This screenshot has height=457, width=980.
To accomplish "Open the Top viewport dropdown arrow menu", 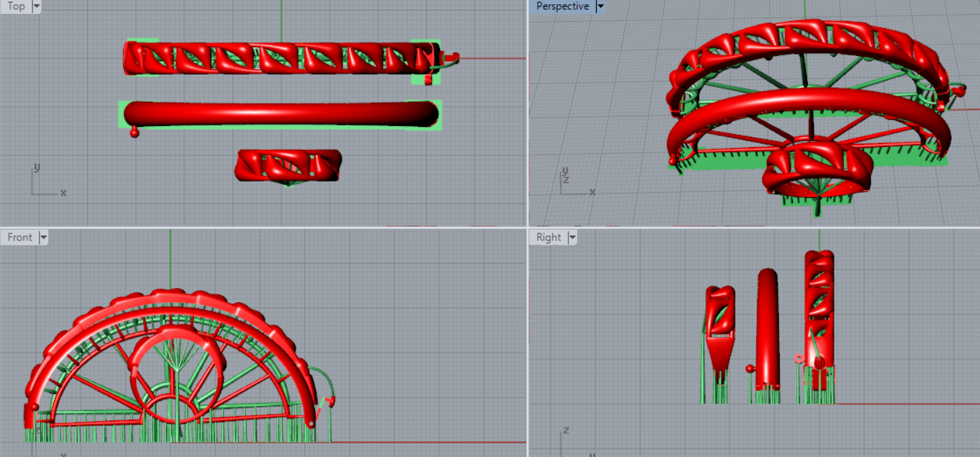I will (x=36, y=6).
